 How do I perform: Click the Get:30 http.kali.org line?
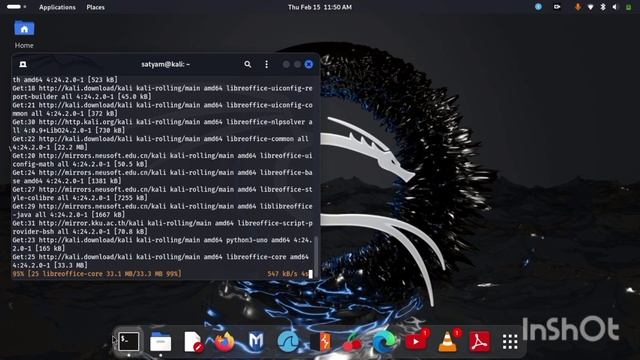point(162,126)
